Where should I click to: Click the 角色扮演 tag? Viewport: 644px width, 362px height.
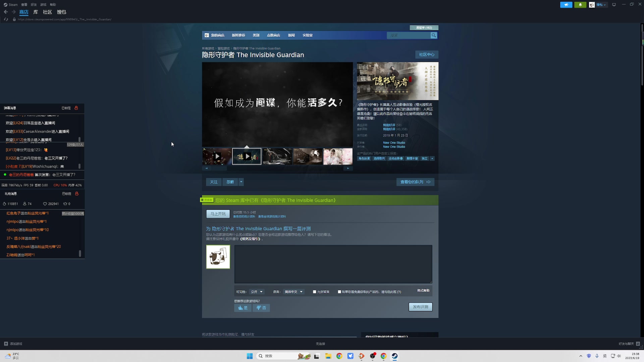click(x=364, y=159)
